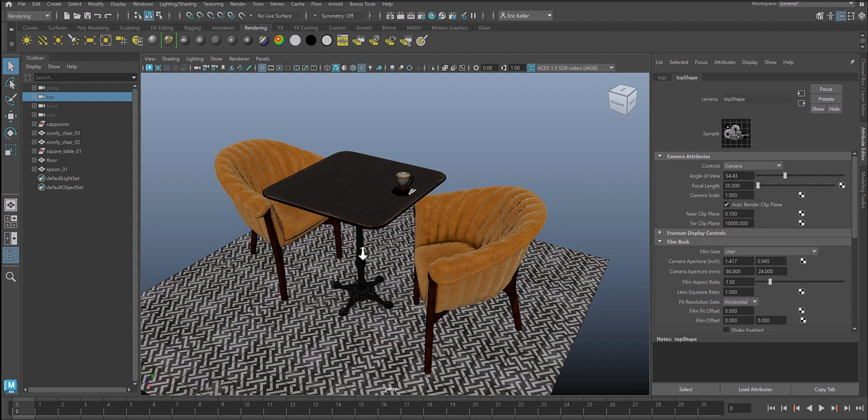Click the view cube in the viewport
868x420 pixels.
(623, 100)
